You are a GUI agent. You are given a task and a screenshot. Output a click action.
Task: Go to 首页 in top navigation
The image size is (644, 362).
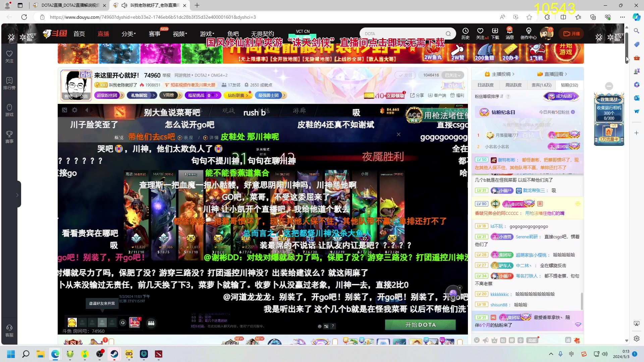(x=79, y=34)
